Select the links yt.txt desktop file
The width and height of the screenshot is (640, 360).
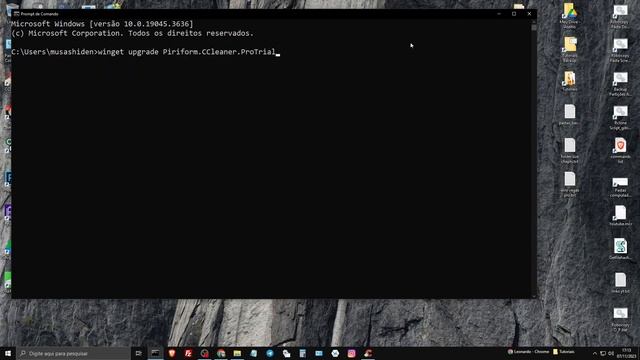[620, 283]
